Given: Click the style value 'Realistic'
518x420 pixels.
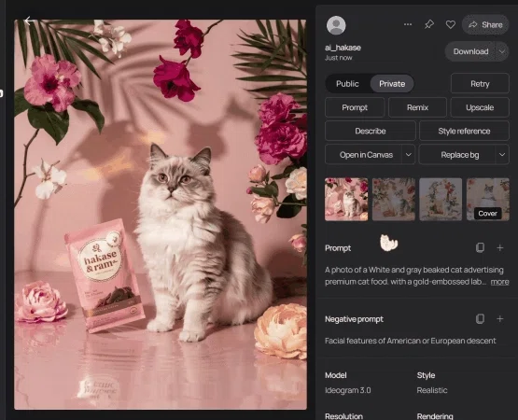Looking at the screenshot, I should 432,390.
